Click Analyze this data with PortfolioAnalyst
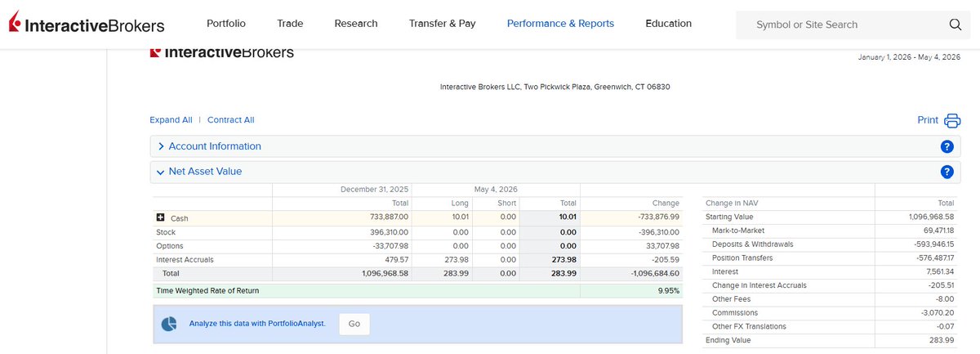This screenshot has width=980, height=354. click(x=257, y=324)
